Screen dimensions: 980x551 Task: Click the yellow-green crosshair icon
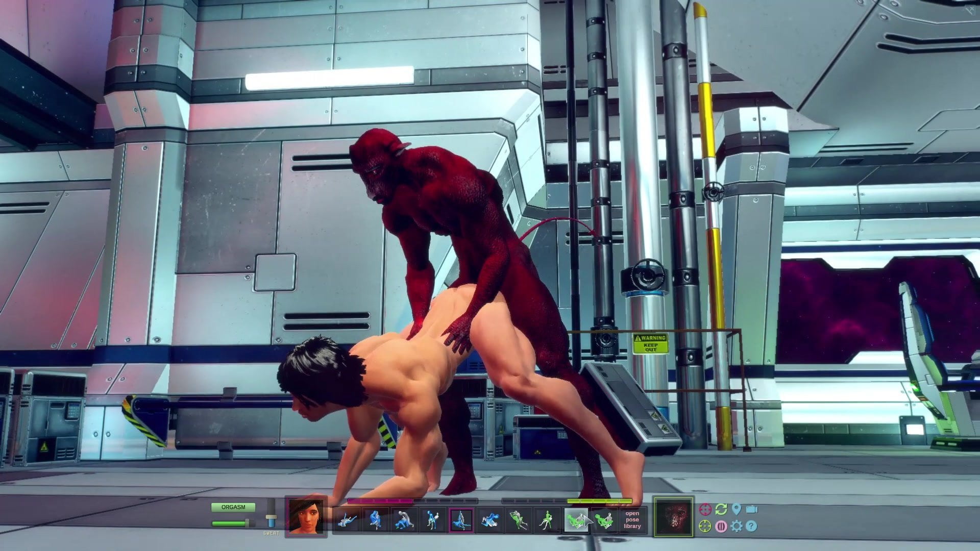coord(705,526)
